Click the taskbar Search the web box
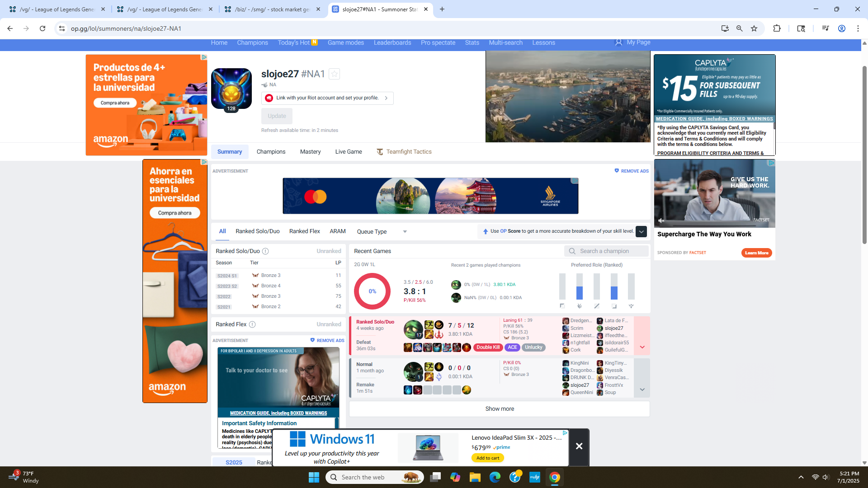The image size is (868, 488). point(374,477)
